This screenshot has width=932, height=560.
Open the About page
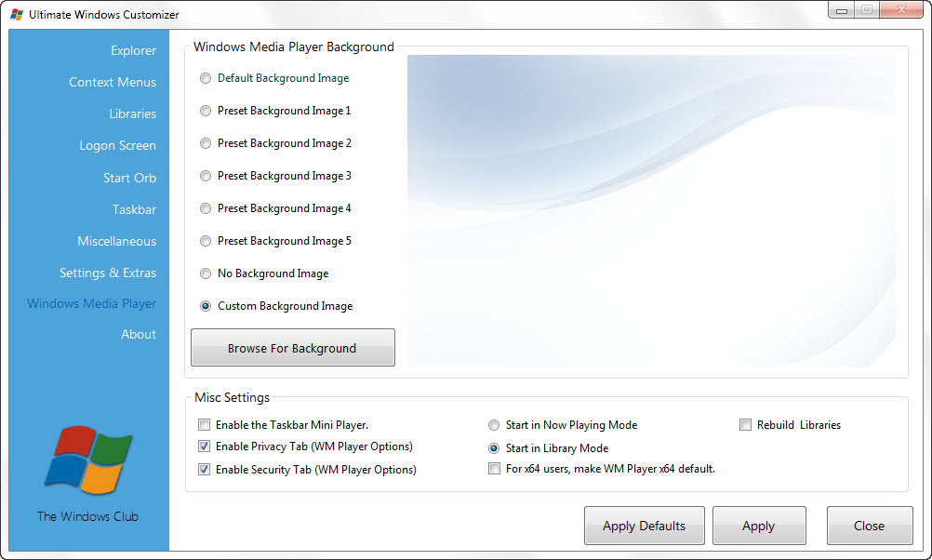139,334
